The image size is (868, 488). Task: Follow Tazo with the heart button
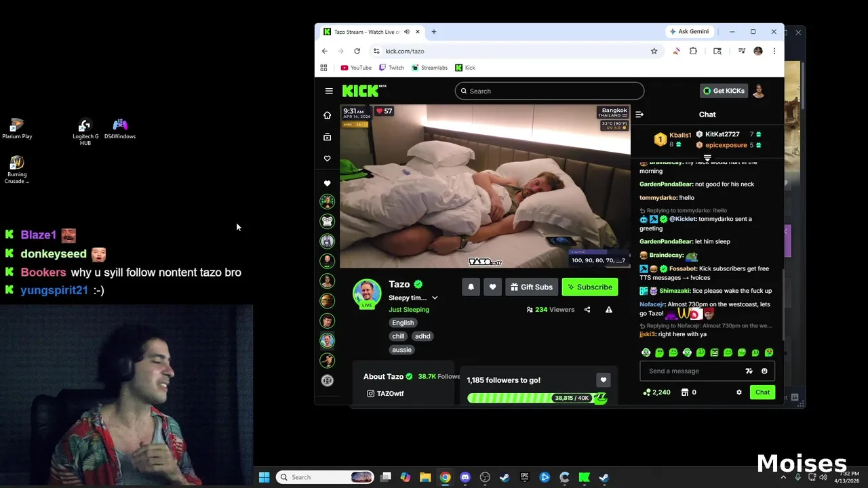492,287
